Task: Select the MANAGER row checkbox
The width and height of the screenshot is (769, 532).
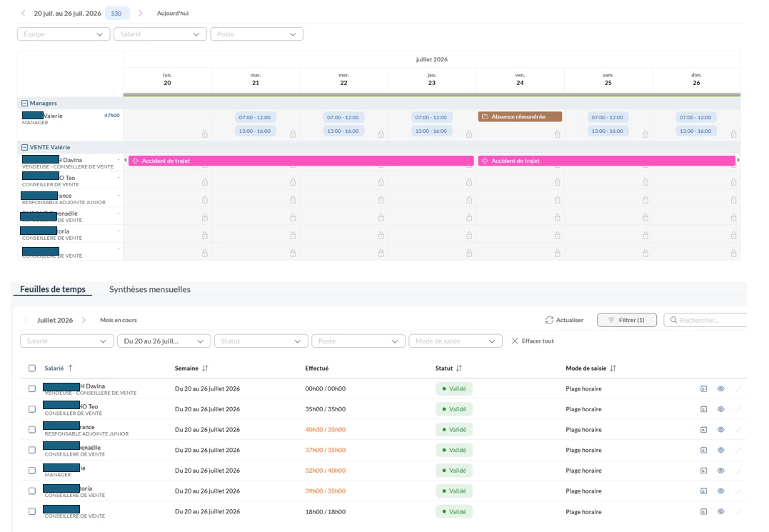Action: 32,471
